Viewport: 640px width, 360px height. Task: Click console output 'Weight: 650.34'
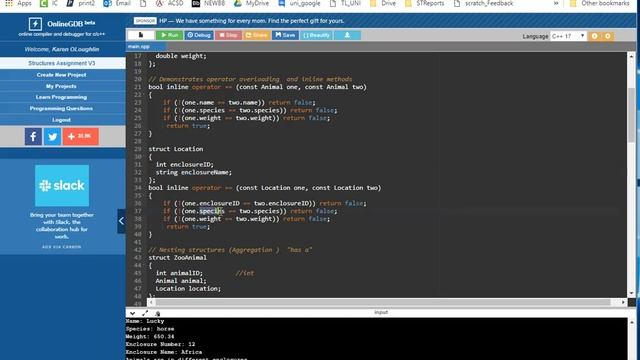150,337
